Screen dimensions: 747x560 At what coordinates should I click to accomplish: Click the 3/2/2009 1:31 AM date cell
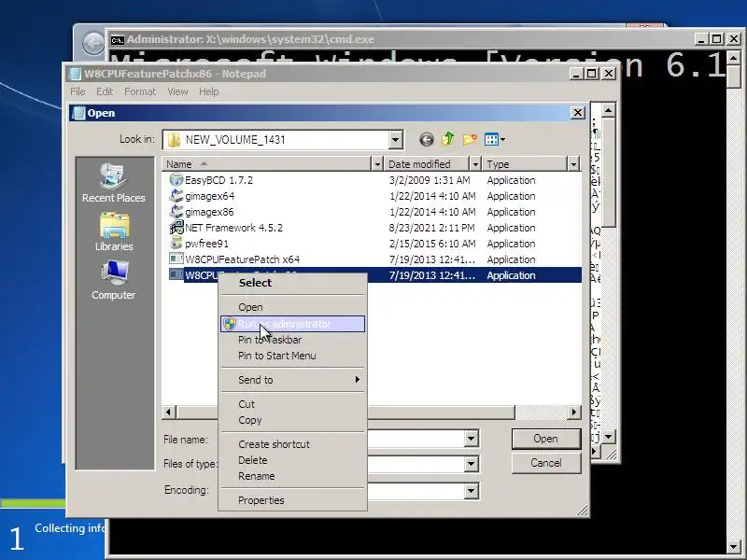tap(430, 180)
